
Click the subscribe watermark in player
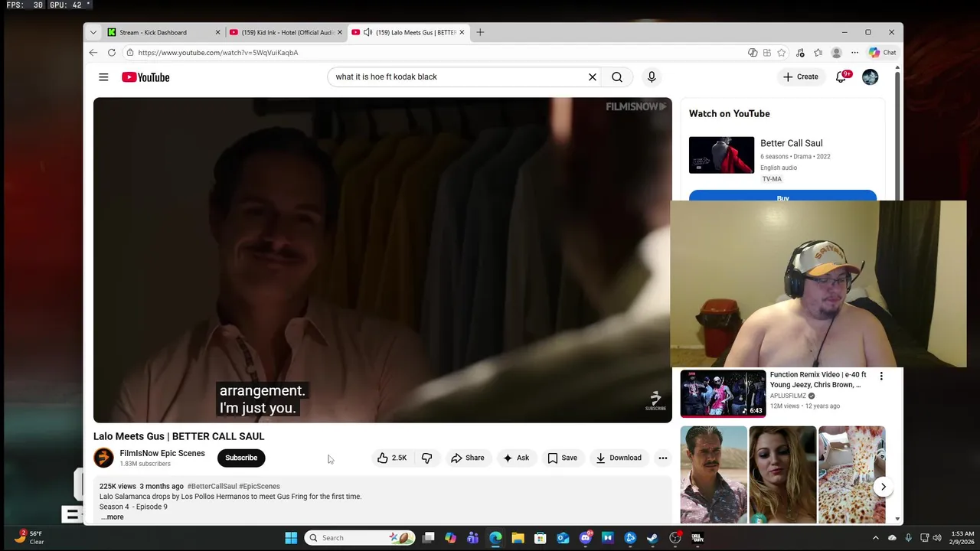pos(655,400)
